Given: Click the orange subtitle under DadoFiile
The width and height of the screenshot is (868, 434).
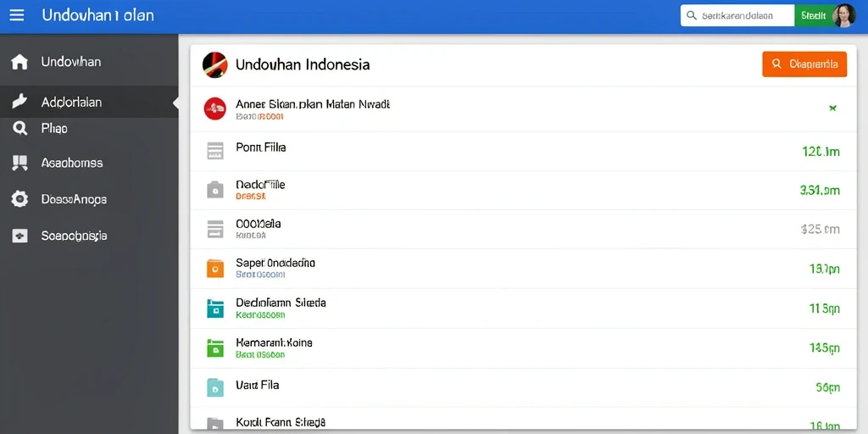Looking at the screenshot, I should tap(251, 196).
